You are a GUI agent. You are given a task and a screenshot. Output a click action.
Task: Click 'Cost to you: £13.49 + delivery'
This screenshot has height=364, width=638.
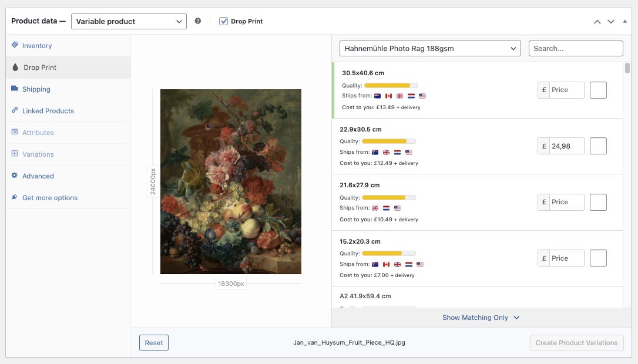(x=381, y=107)
